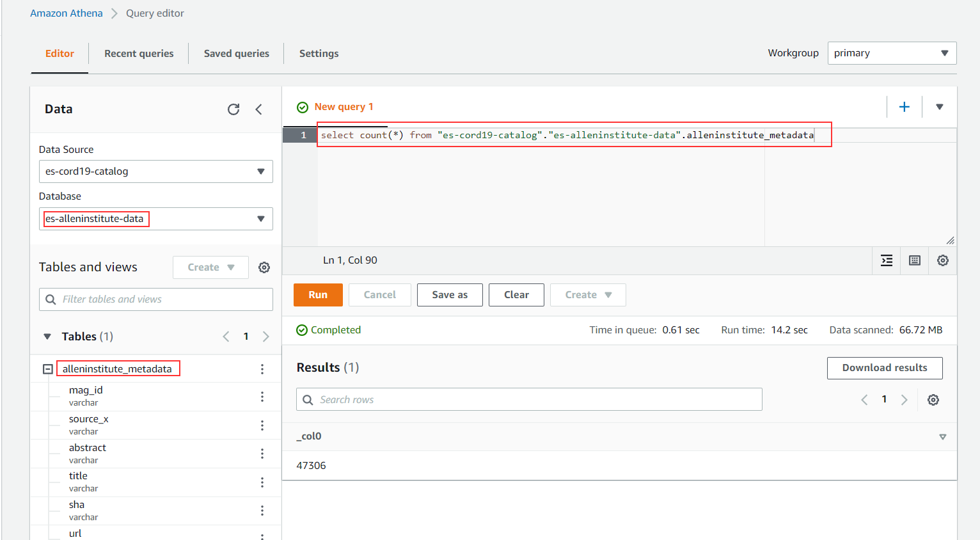Refresh the Data panel
The height and width of the screenshot is (540, 980).
click(233, 109)
